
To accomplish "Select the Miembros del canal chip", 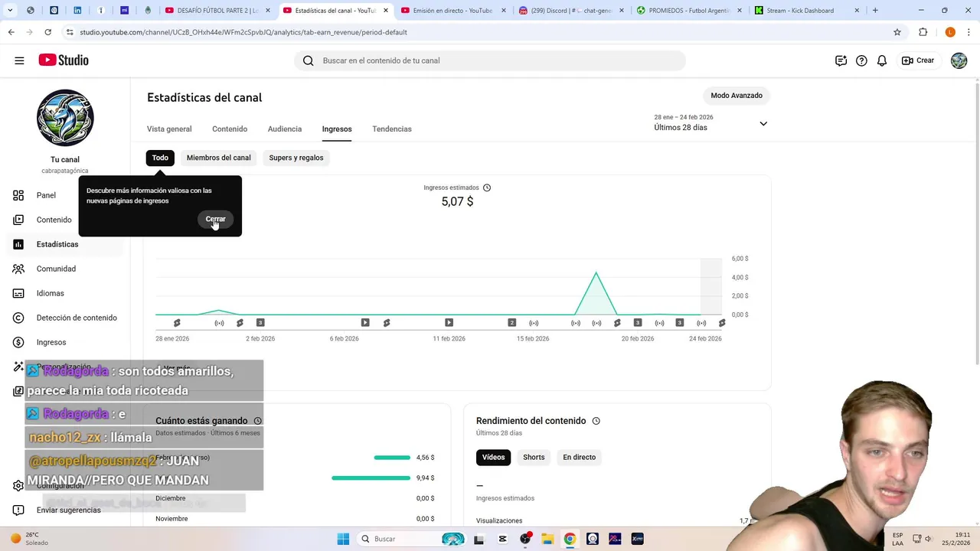I will 218,158.
